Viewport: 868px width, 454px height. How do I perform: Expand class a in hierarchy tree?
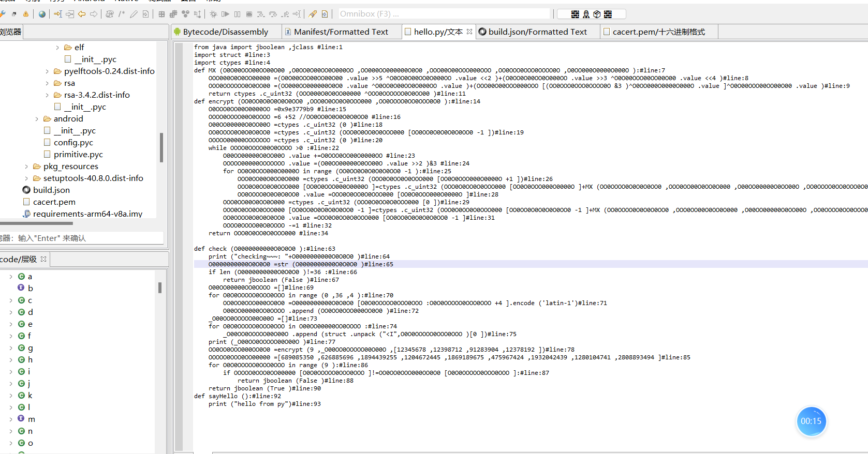(x=11, y=277)
